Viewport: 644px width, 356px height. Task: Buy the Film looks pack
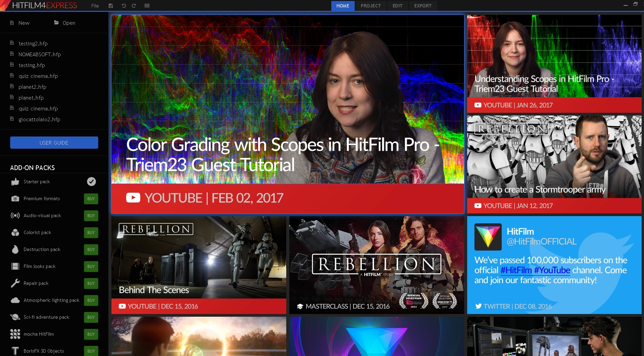point(91,267)
